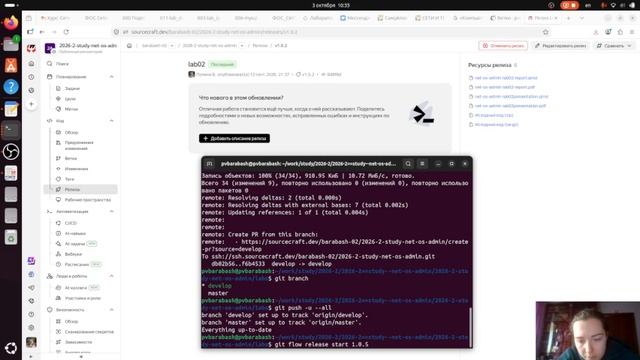Show applications grid at dock bottom
Viewport: 640px width, 360px height.
(11, 348)
